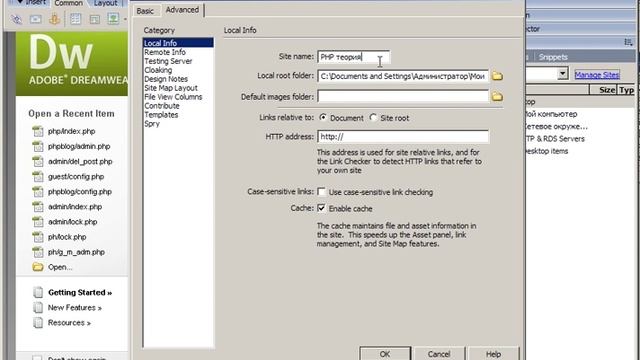
Task: Switch to the Snippets tab
Action: pos(553,57)
